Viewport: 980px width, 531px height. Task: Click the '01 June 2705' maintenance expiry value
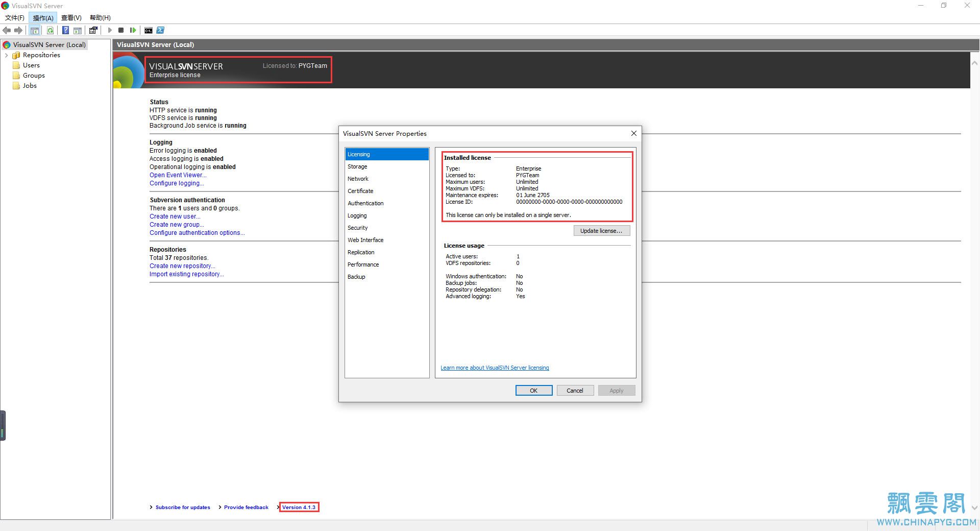point(533,196)
